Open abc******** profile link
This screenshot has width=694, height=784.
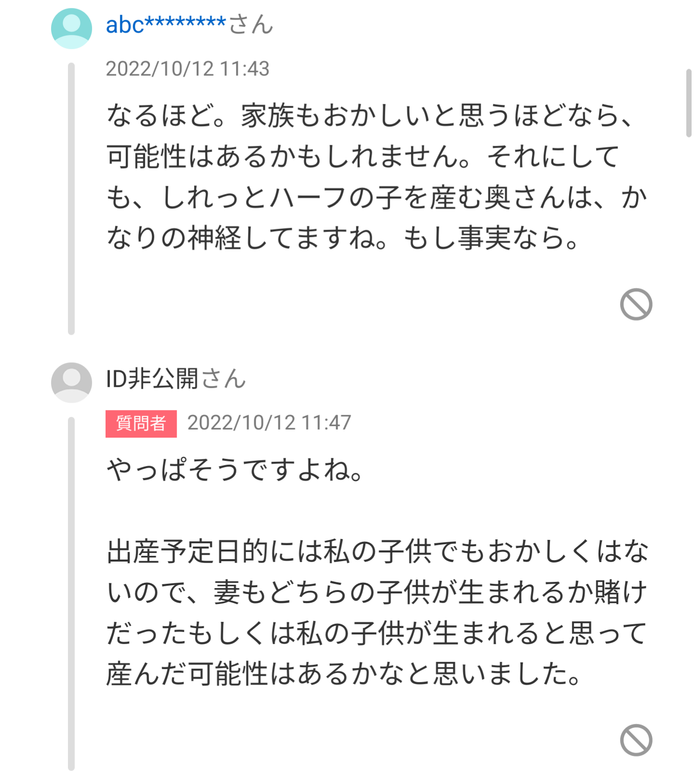(x=166, y=25)
